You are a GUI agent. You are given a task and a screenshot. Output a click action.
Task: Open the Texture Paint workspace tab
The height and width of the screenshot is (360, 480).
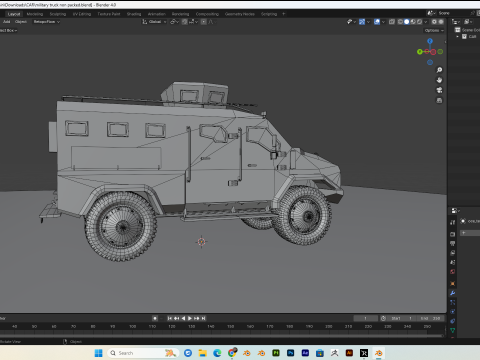pyautogui.click(x=109, y=14)
